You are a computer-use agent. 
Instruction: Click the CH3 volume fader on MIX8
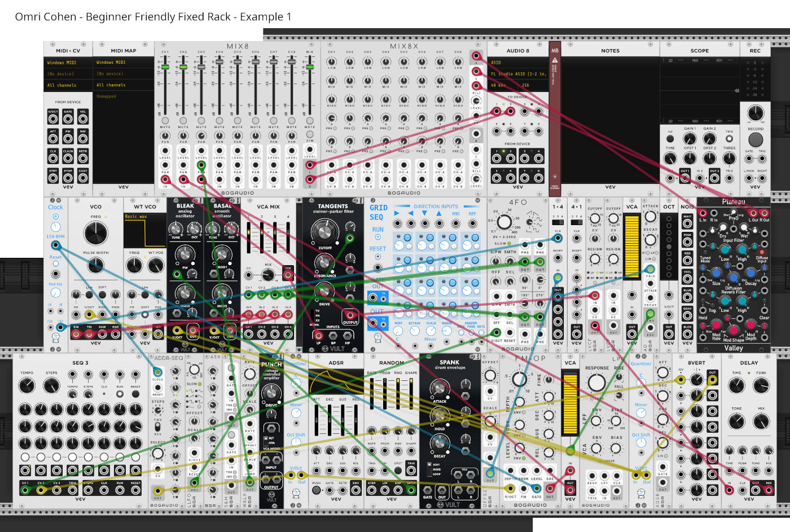[201, 68]
